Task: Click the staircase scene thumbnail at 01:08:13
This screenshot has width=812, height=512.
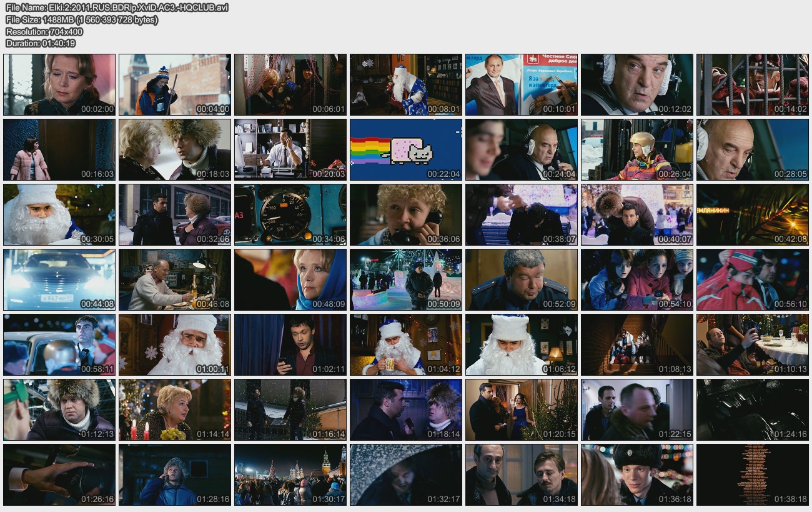Action: pos(637,345)
